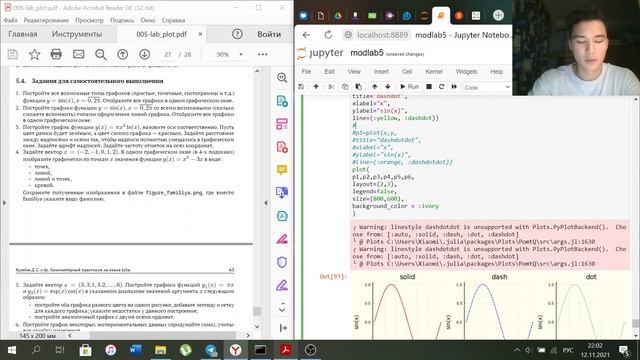Expand Acrobat left navigation pane

click(4, 202)
